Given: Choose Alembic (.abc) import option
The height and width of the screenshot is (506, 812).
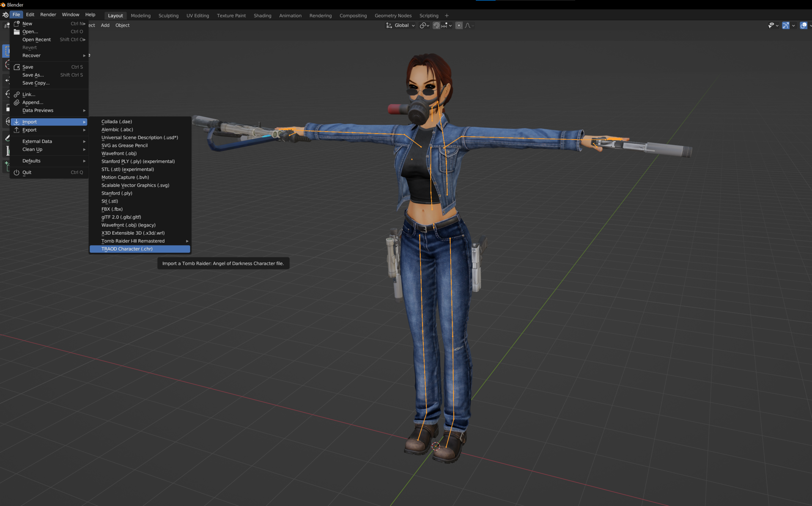Looking at the screenshot, I should 140,129.
